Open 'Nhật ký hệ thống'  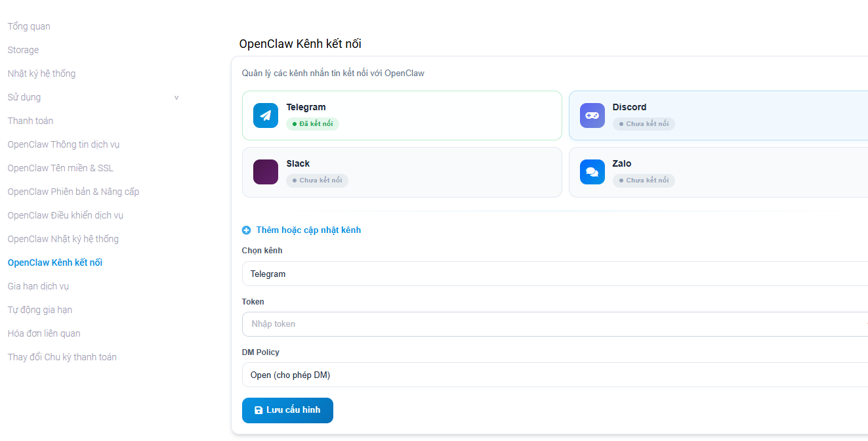[41, 73]
